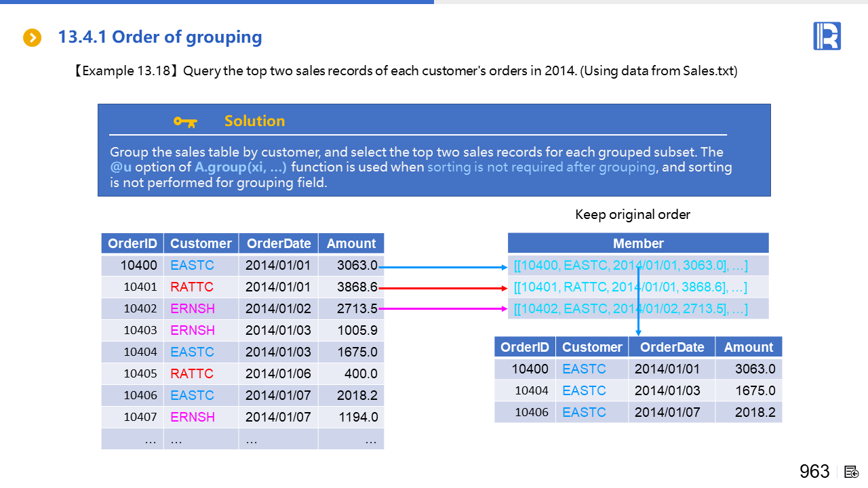Click the Amount header in left table
This screenshot has height=488, width=868.
(351, 243)
